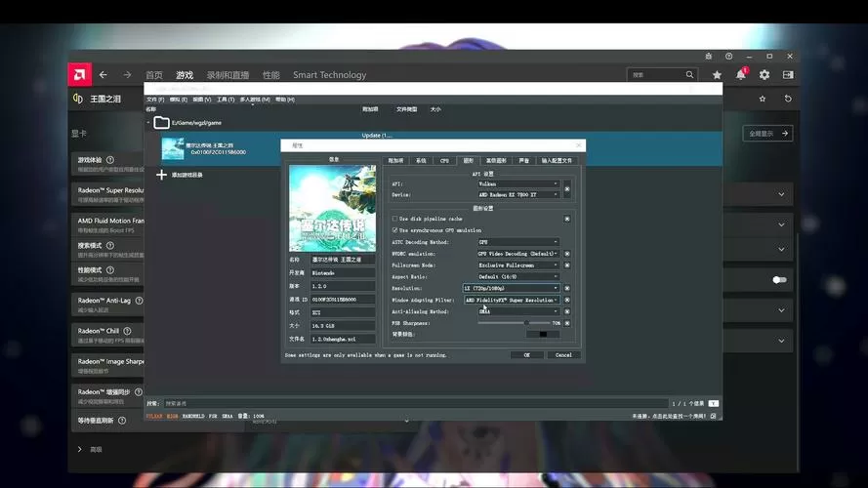The width and height of the screenshot is (868, 488).
Task: Toggle FSR filter in yuzu status bar
Action: (x=213, y=416)
